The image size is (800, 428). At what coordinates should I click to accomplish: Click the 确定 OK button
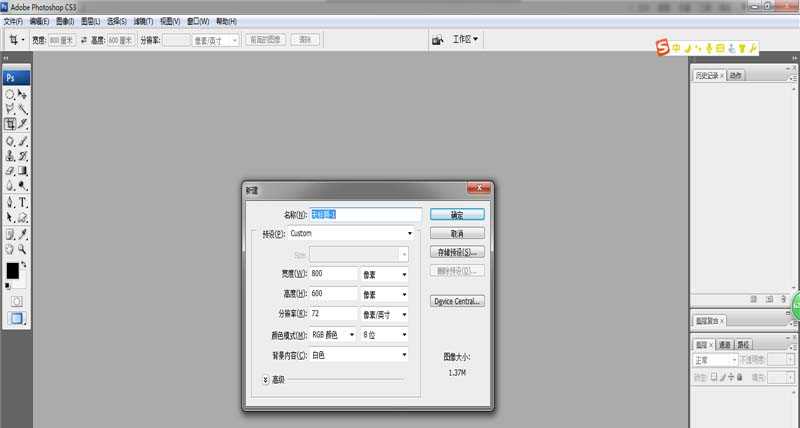click(457, 214)
